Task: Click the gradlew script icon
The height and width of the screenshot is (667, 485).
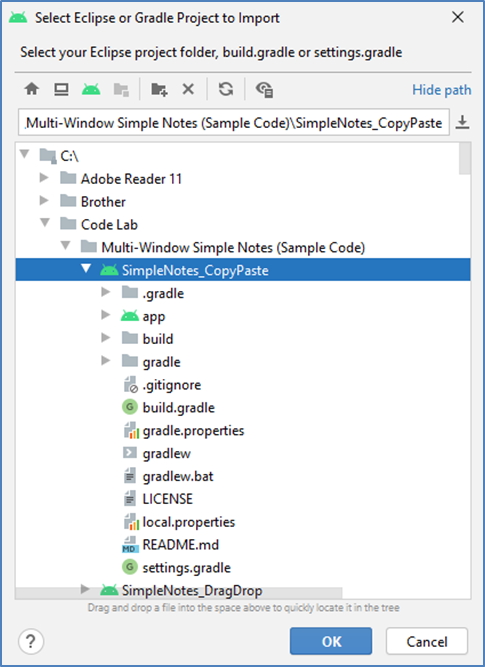Action: [130, 453]
